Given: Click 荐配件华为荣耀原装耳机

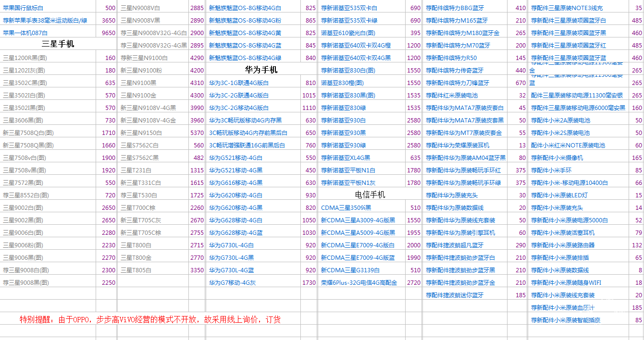Looking at the screenshot, I should (x=458, y=145).
